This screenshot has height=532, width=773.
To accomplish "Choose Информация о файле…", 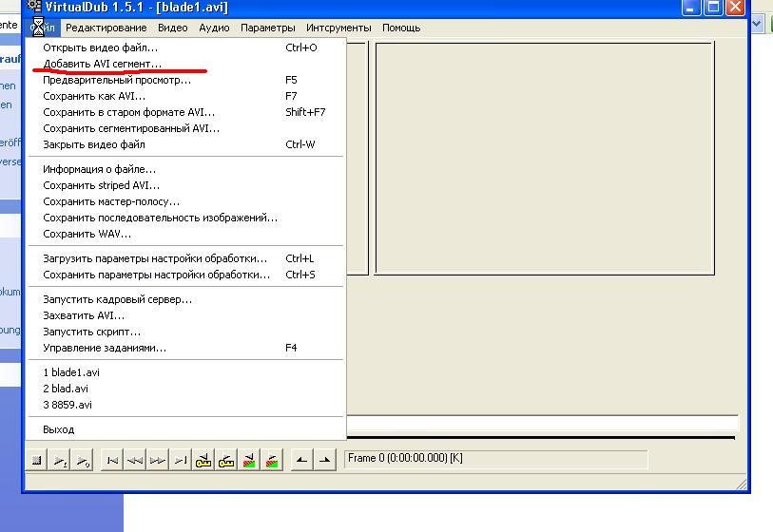I will (185, 169).
